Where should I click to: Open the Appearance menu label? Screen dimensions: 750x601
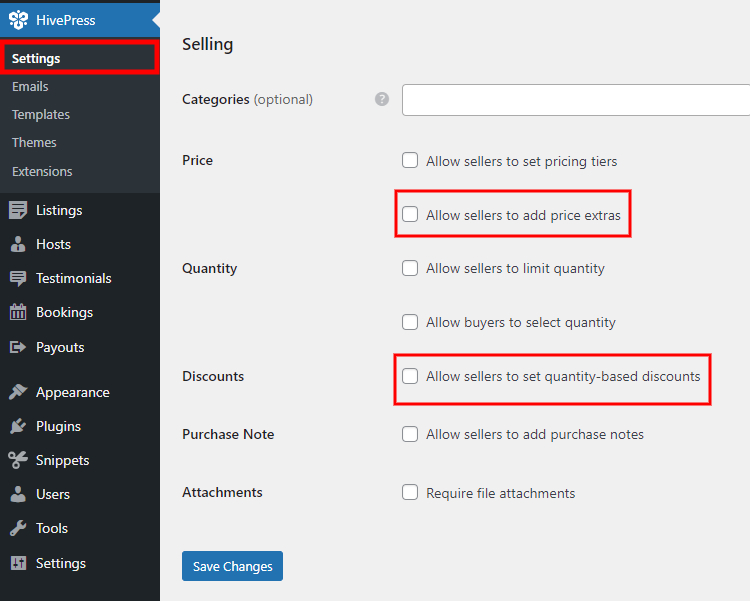point(73,393)
